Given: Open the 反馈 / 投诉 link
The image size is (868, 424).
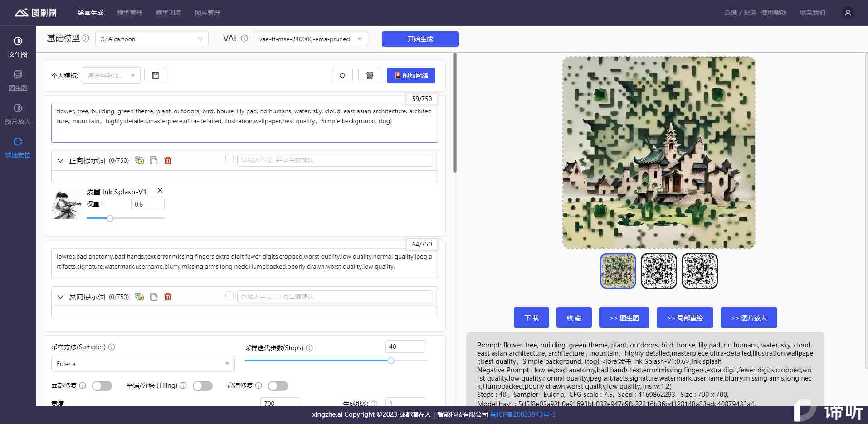Looking at the screenshot, I should [740, 13].
